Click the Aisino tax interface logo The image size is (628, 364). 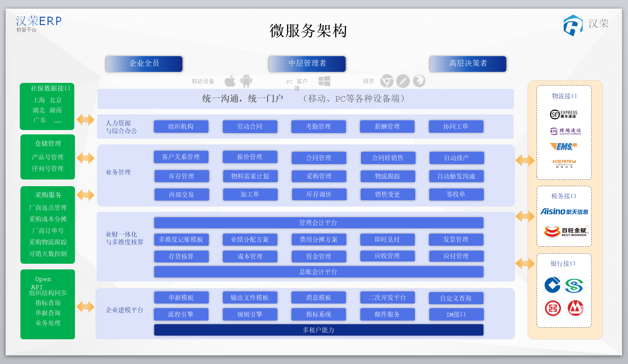click(564, 212)
